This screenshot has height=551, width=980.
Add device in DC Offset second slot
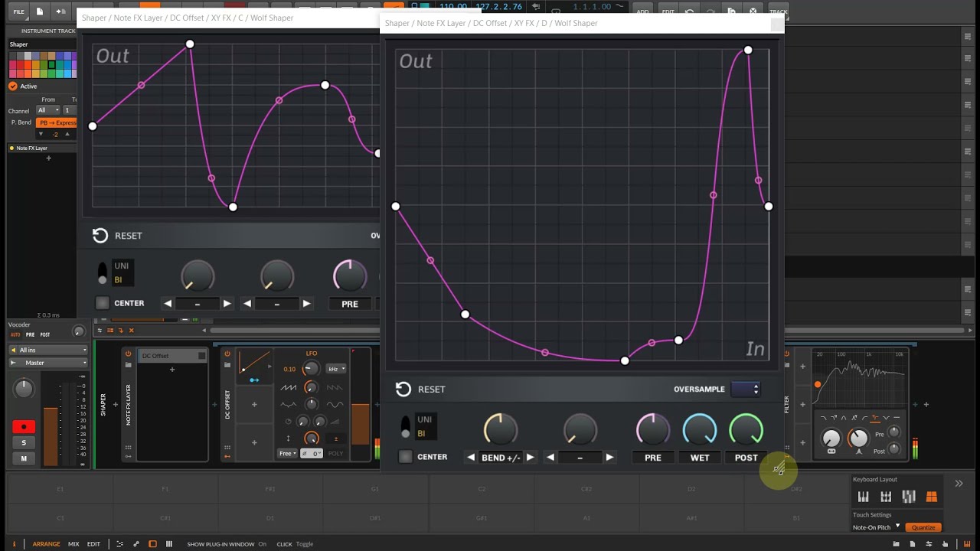tap(254, 404)
